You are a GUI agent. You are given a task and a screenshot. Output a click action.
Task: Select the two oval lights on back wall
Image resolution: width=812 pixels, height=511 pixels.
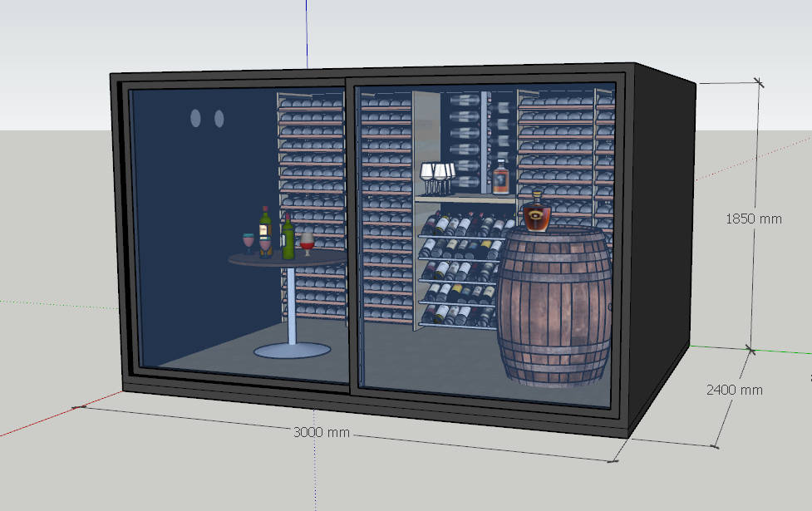pyautogui.click(x=207, y=119)
